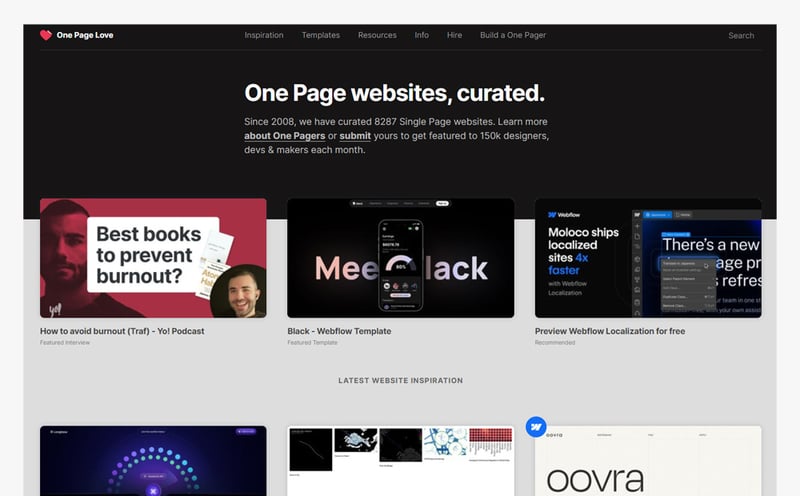This screenshot has width=800, height=496.
Task: Open the 'Best books to prevent burnout?' thumbnail
Action: tap(153, 258)
